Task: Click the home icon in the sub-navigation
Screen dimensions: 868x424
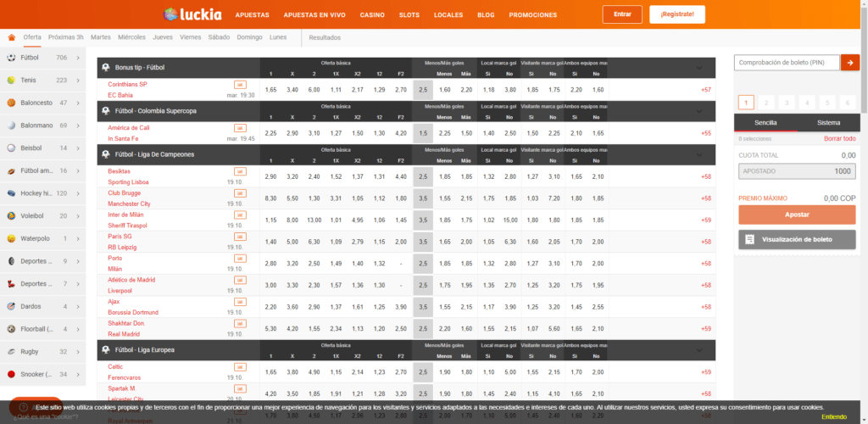Action: pos(11,37)
